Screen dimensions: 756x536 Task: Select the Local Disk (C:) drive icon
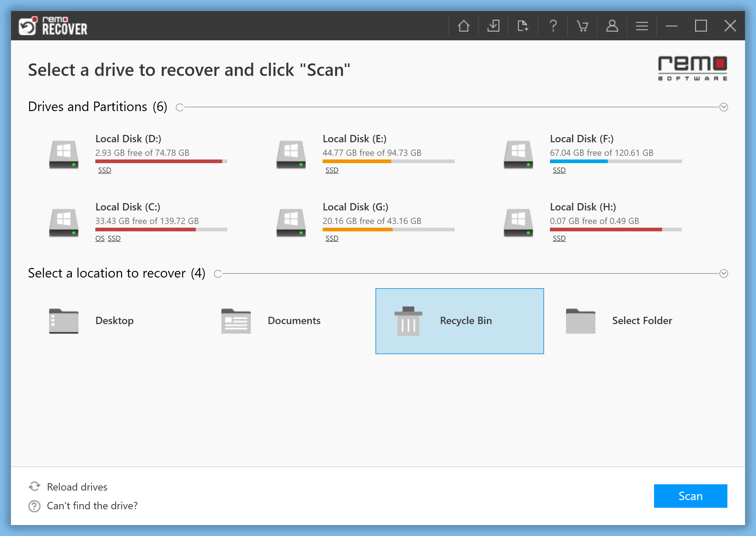[x=64, y=223]
